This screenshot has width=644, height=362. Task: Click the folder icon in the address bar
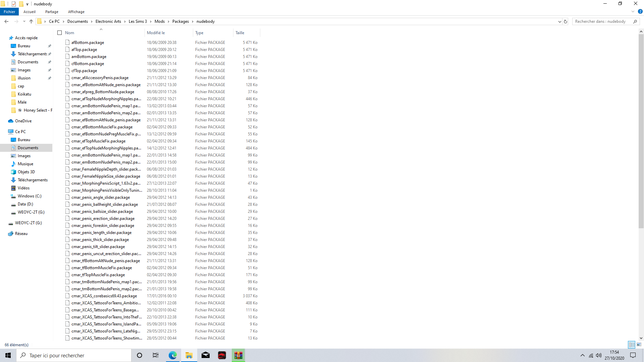point(40,21)
